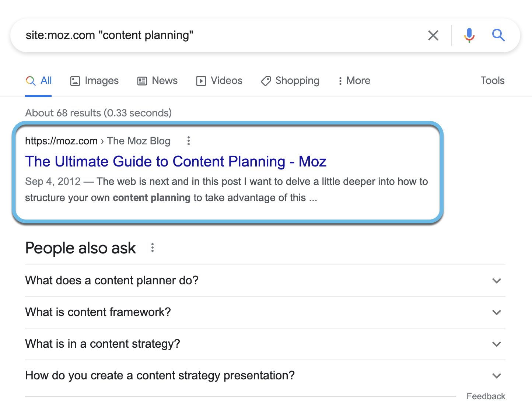The image size is (532, 414).
Task: Click the Shopping tag icon
Action: [x=266, y=81]
